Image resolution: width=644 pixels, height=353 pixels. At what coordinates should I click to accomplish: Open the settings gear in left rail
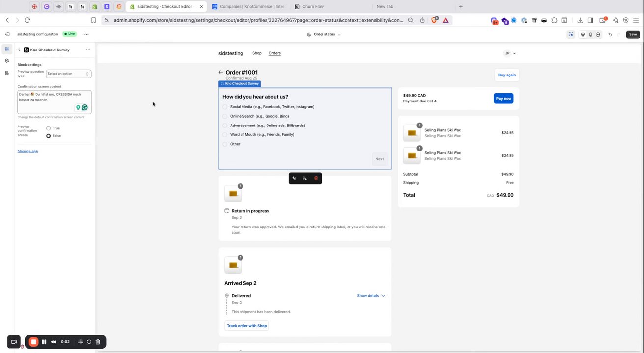pyautogui.click(x=7, y=61)
